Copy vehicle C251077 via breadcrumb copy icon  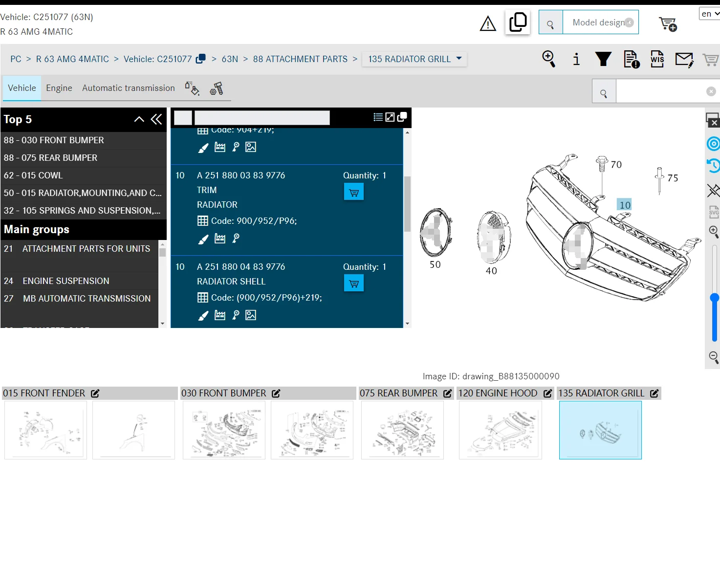[x=201, y=59]
